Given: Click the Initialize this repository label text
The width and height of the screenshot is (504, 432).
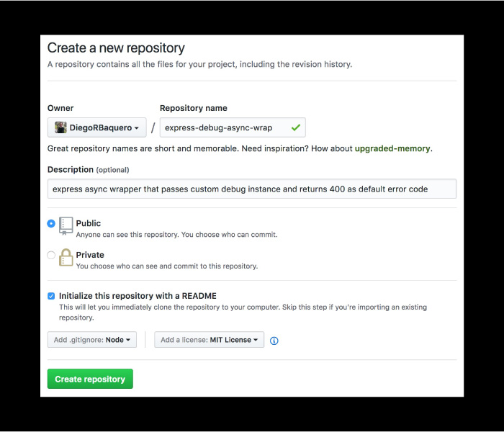Looking at the screenshot, I should click(x=138, y=296).
